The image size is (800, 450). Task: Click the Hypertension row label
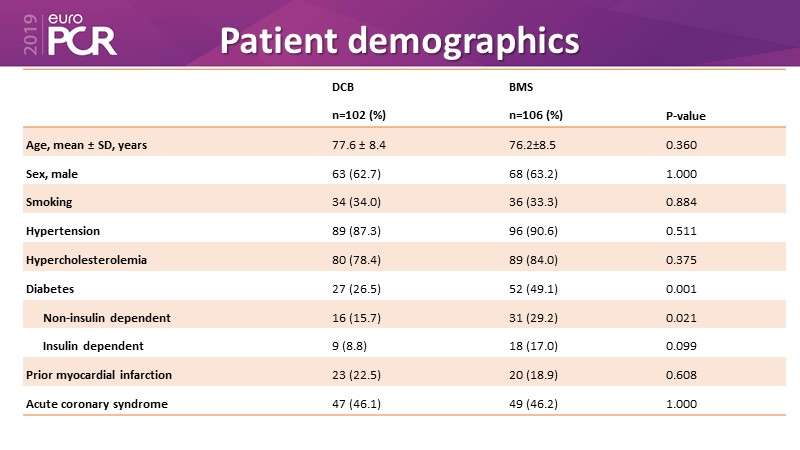[x=62, y=231]
